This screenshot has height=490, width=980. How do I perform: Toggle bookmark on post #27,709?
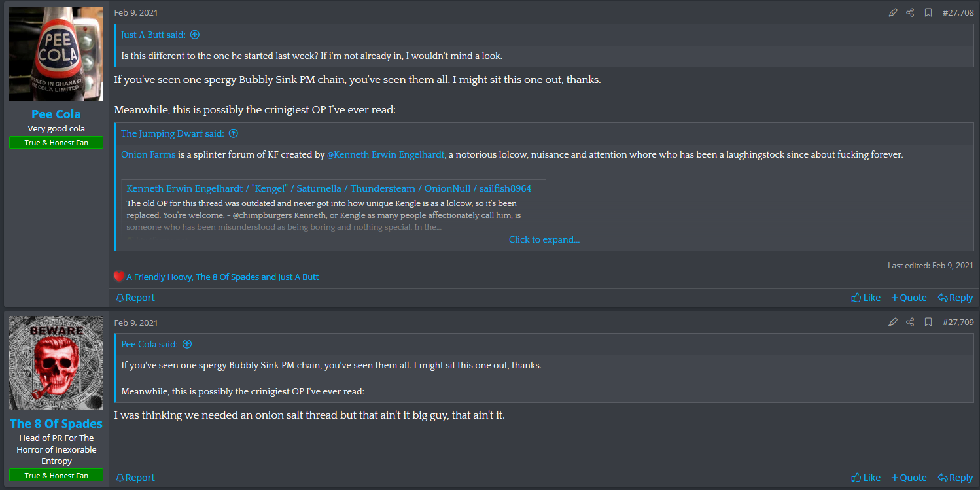click(x=928, y=322)
